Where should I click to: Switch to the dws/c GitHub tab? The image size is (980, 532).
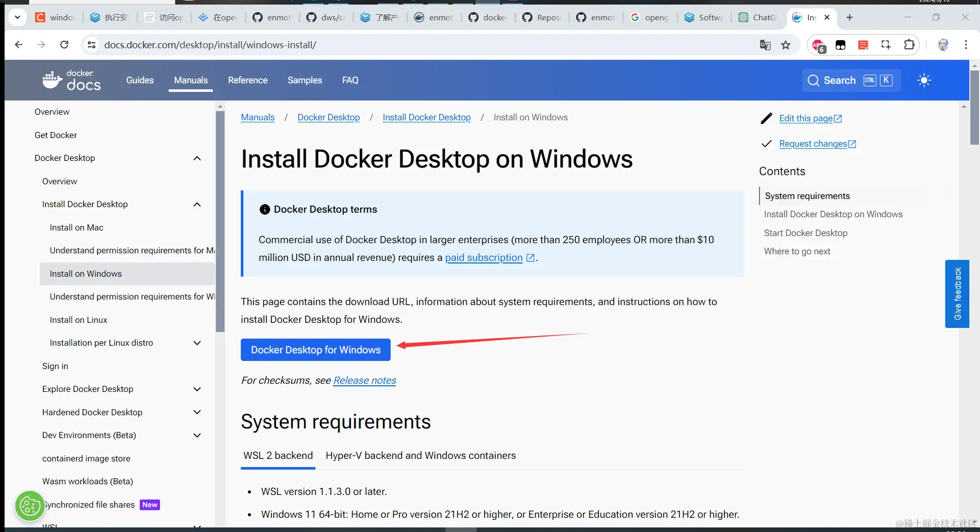tap(326, 17)
